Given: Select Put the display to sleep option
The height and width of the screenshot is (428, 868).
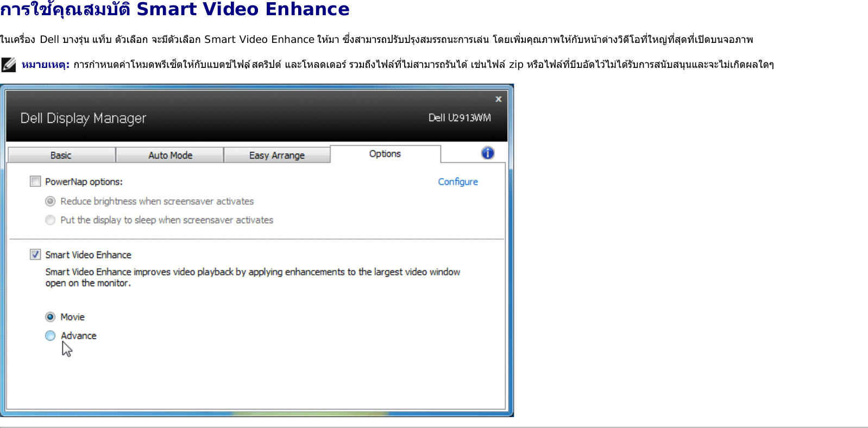Looking at the screenshot, I should pyautogui.click(x=51, y=220).
